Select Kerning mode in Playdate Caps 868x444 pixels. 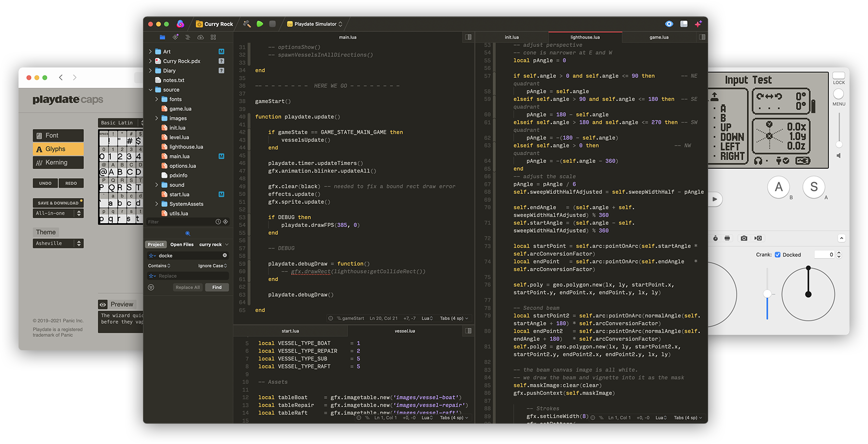[58, 163]
